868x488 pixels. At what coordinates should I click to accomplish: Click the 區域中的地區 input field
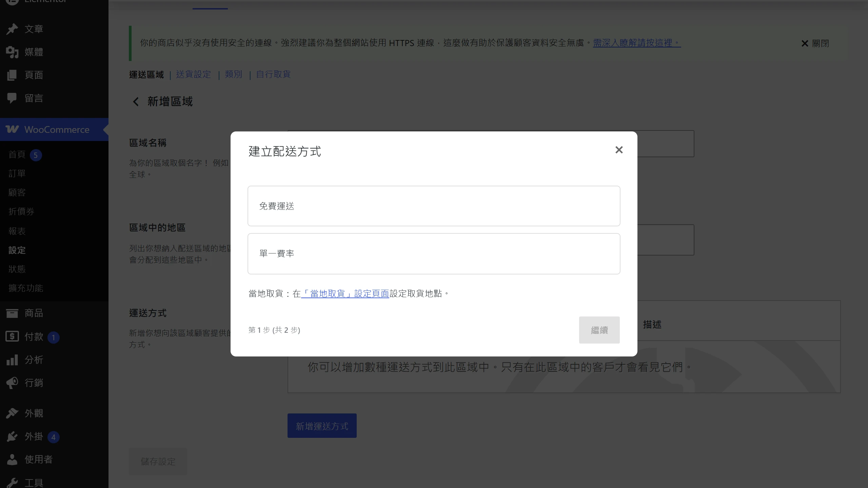tap(491, 240)
